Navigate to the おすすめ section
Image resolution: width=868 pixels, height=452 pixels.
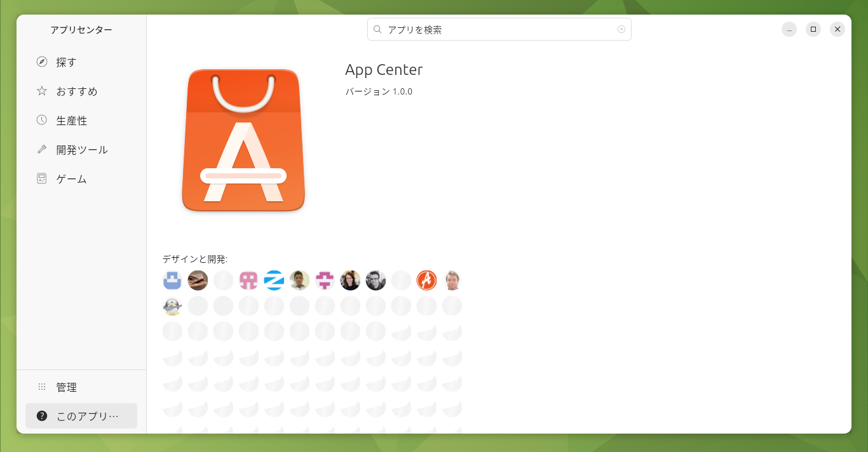tap(76, 91)
